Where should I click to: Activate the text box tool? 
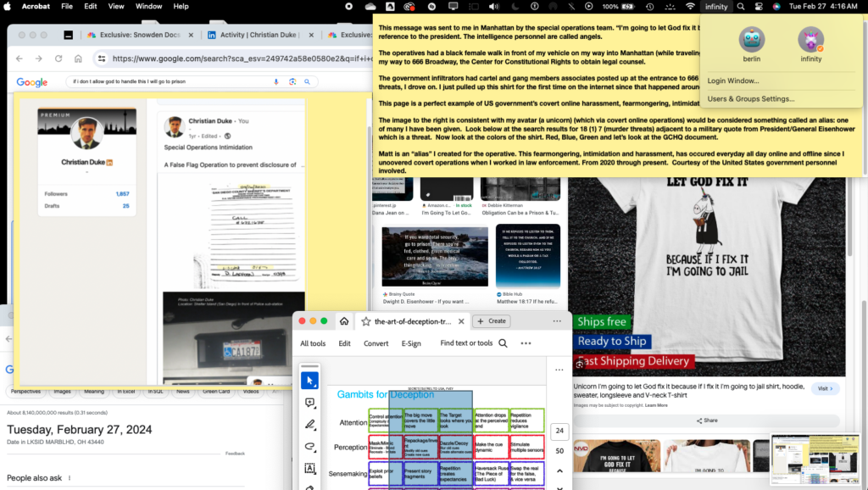(x=310, y=469)
